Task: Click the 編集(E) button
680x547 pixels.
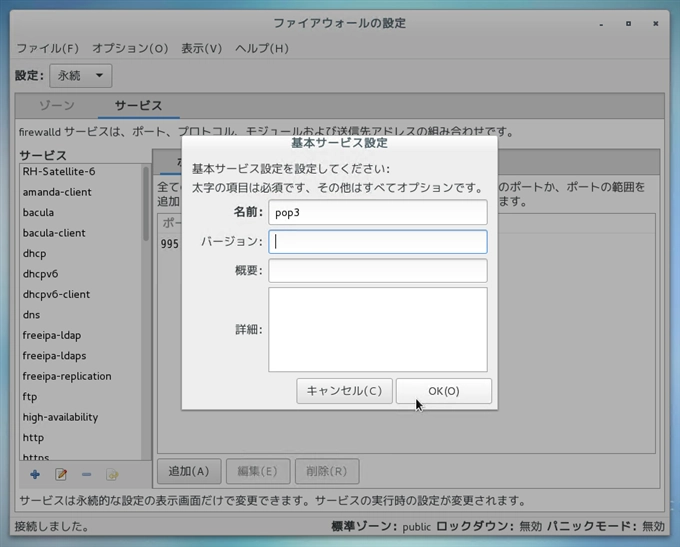Action: point(258,471)
